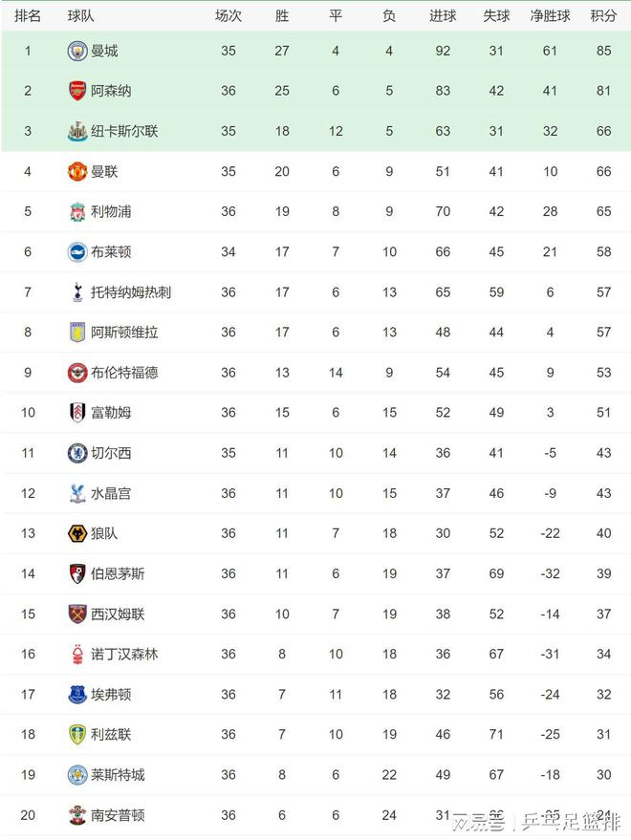Select the 排名 ranking column header
The image size is (631, 840).
tap(28, 16)
